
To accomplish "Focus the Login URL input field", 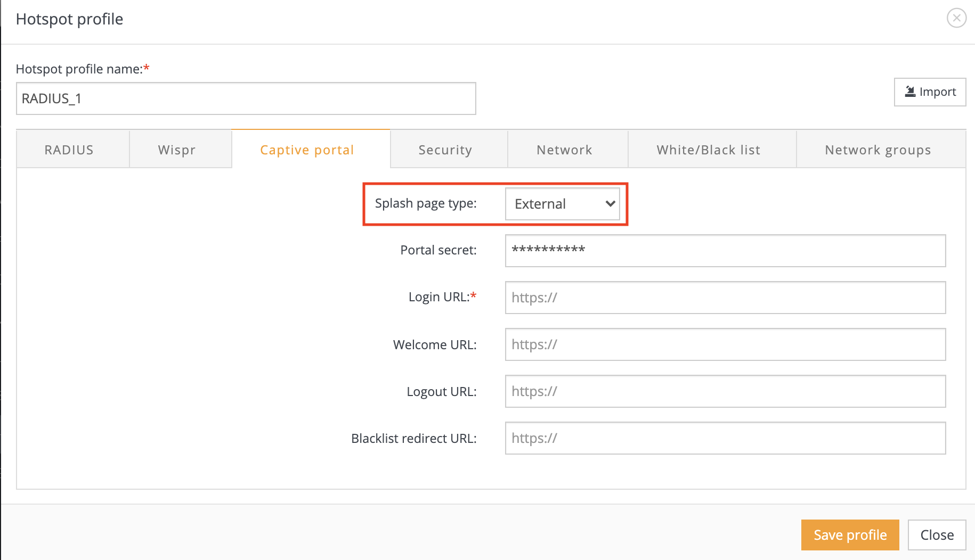I will click(x=725, y=298).
